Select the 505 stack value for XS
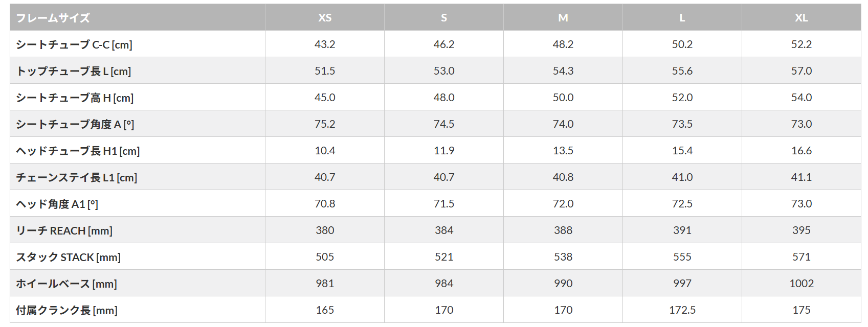 coord(325,257)
